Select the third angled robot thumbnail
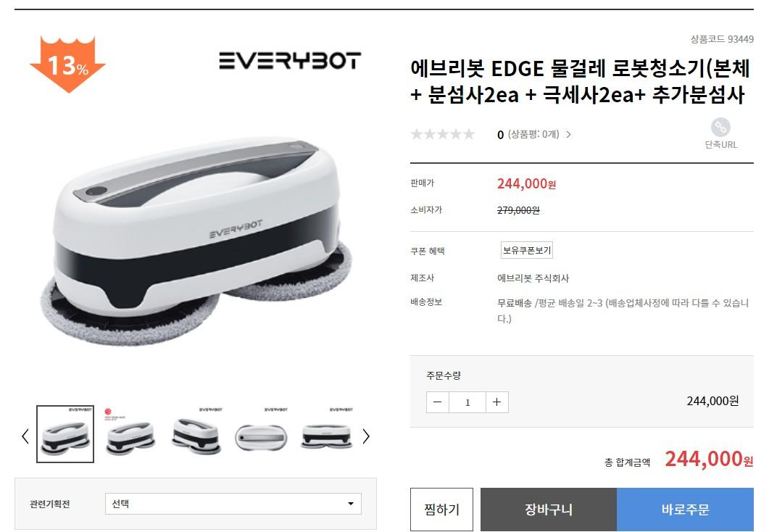This screenshot has height=532, width=769. click(196, 434)
